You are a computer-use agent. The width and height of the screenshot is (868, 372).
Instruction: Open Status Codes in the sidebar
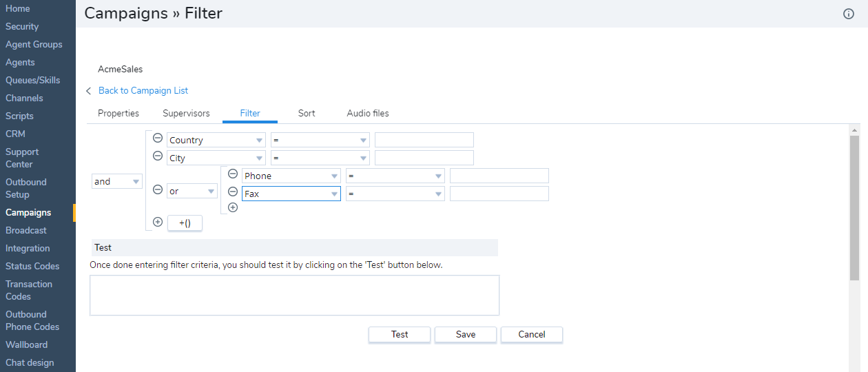coord(32,266)
